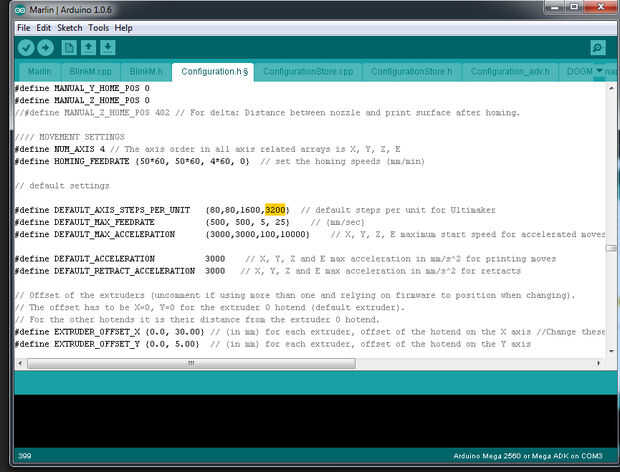The height and width of the screenshot is (472, 620).
Task: Open the Serial Monitor magnifier icon
Action: click(x=597, y=48)
